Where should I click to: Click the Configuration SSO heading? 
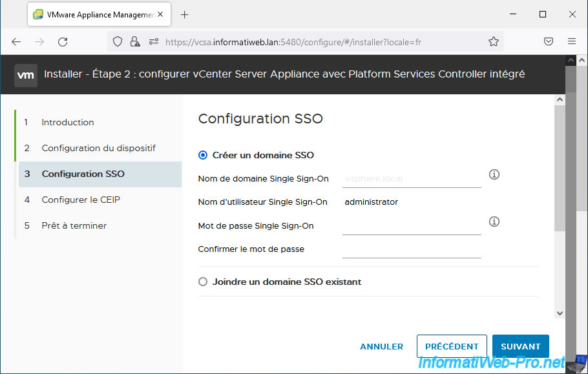pos(260,119)
